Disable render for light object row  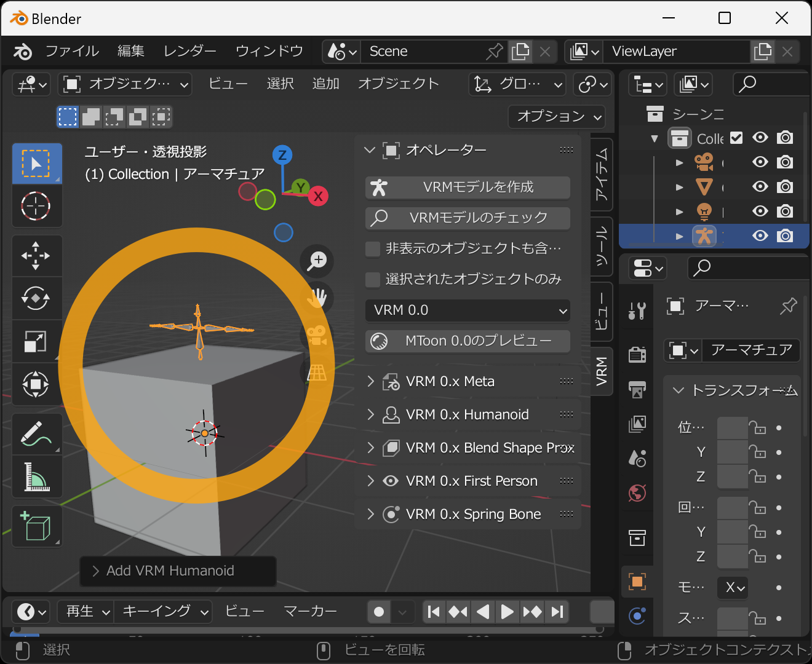785,211
